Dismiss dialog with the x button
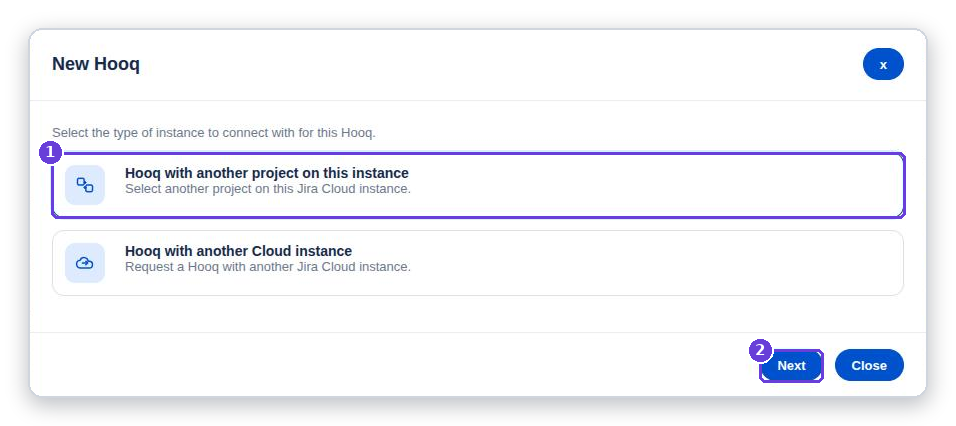The width and height of the screenshot is (956, 426). tap(883, 64)
